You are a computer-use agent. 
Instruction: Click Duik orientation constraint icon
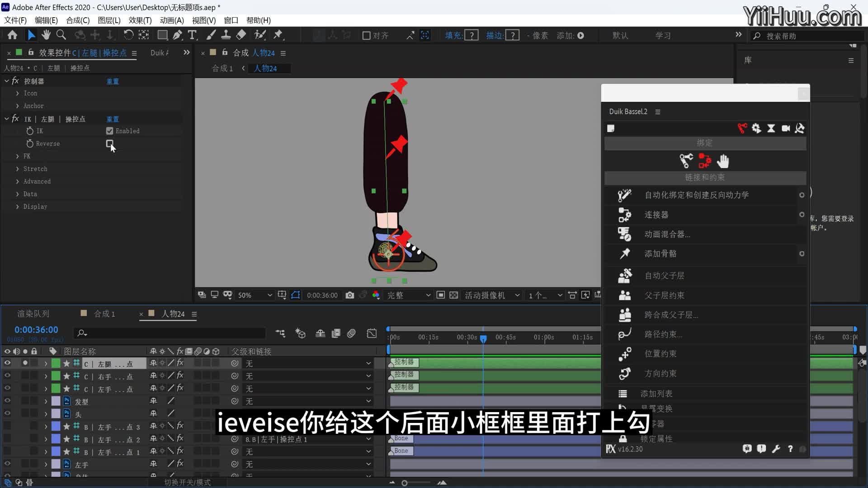point(624,374)
